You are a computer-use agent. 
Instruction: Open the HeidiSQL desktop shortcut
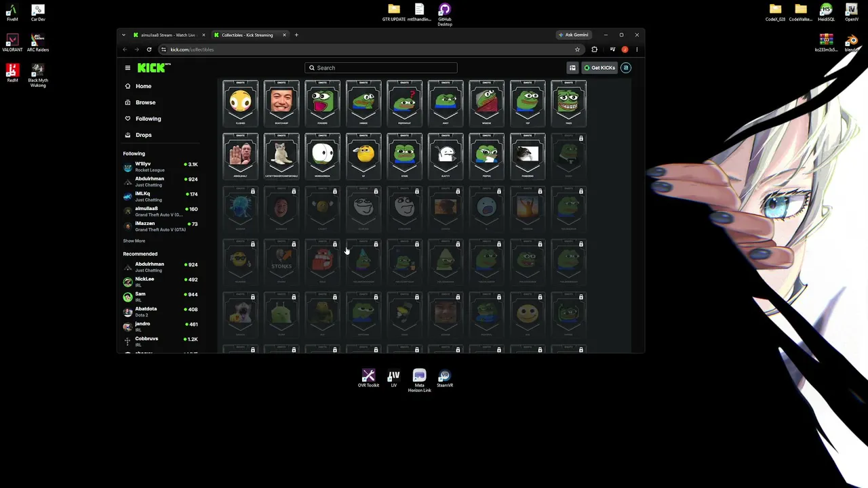(826, 13)
